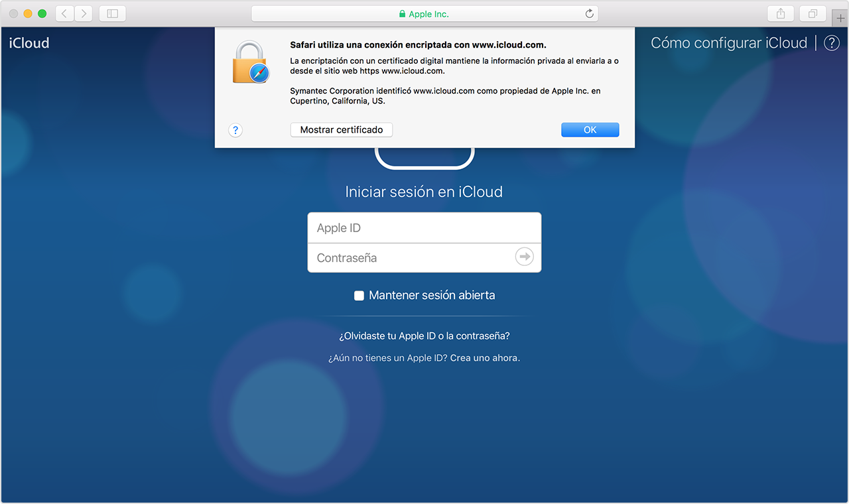Open the Share toolbar icon

[781, 13]
